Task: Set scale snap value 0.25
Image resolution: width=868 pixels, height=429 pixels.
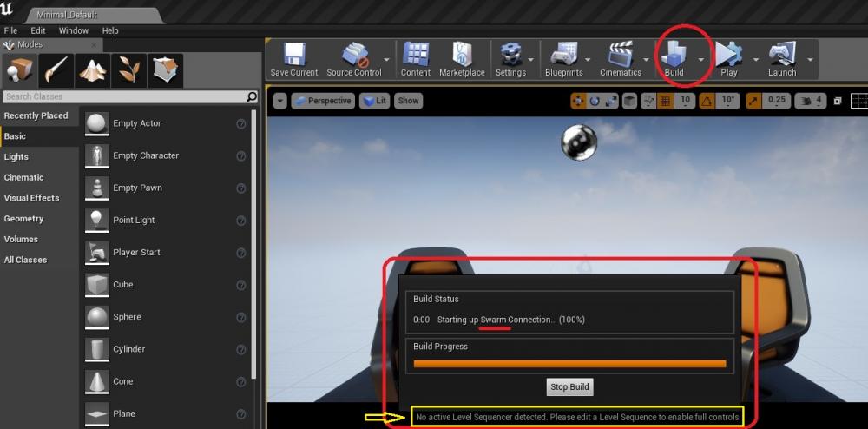Action: pos(776,100)
